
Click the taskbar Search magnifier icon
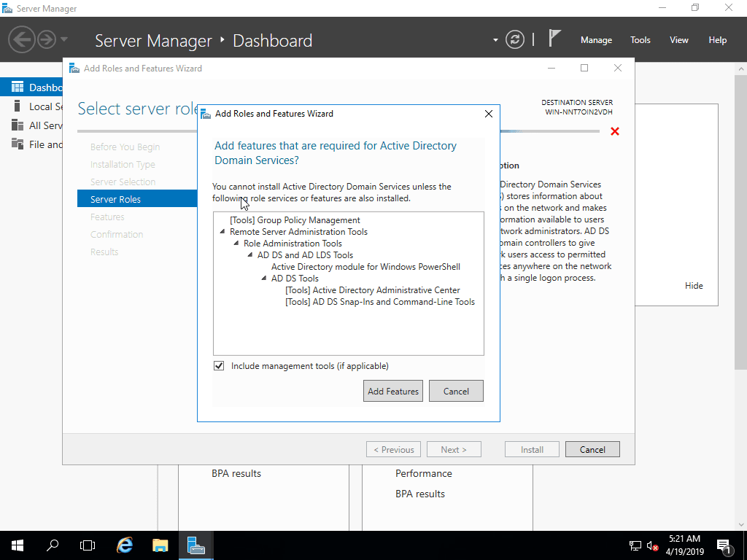pos(53,545)
